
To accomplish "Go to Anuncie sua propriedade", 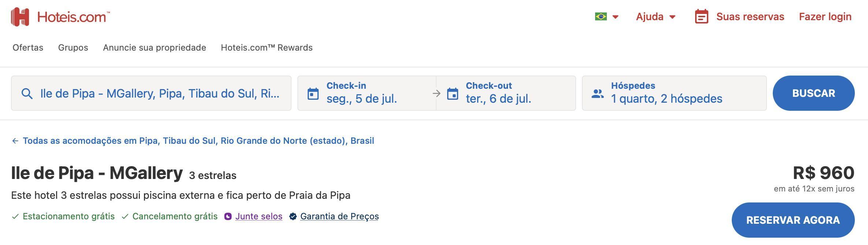I will [x=155, y=48].
